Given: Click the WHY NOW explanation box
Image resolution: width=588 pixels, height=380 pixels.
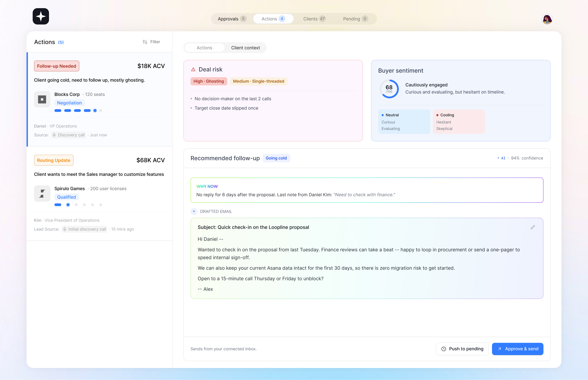Looking at the screenshot, I should [x=367, y=190].
